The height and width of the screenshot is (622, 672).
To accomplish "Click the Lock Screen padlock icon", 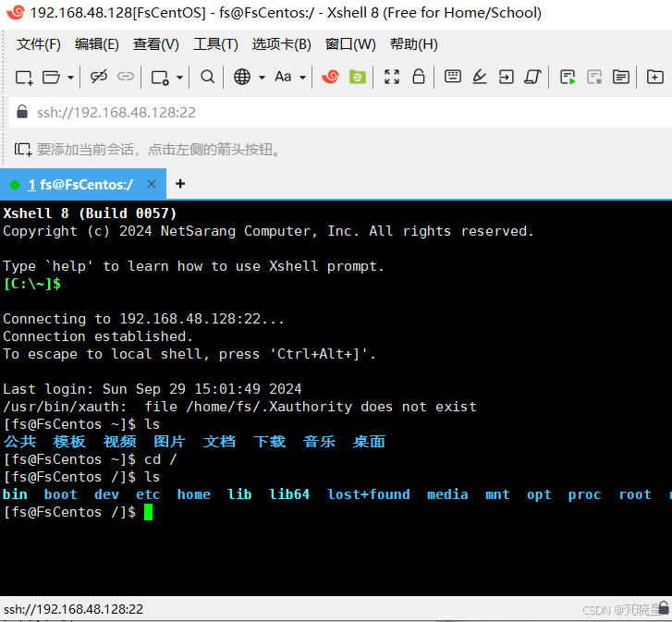I will click(x=419, y=77).
